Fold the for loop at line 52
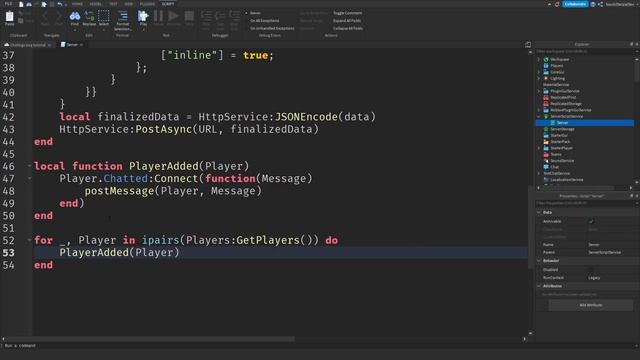This screenshot has height=360, width=640. click(x=29, y=240)
